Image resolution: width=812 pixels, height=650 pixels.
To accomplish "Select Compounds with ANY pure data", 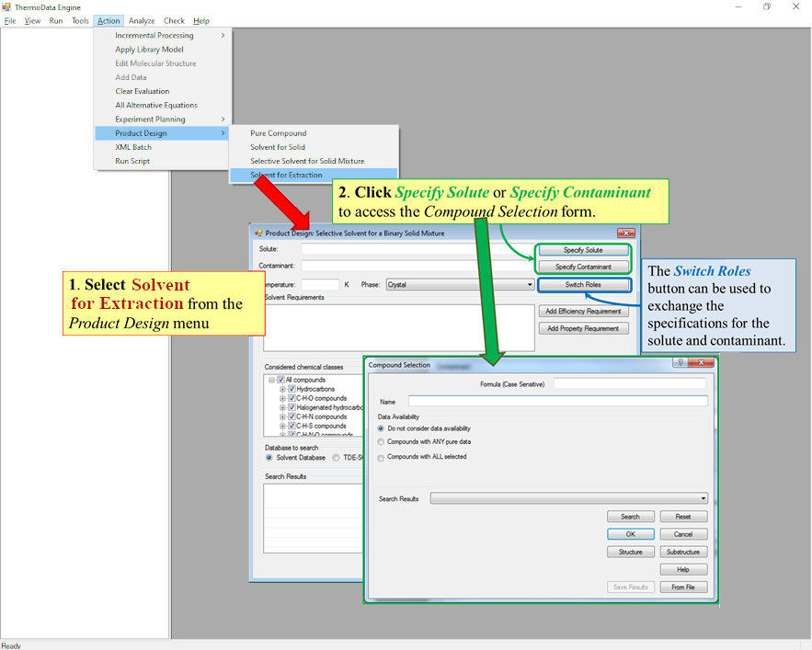I will pos(381,442).
